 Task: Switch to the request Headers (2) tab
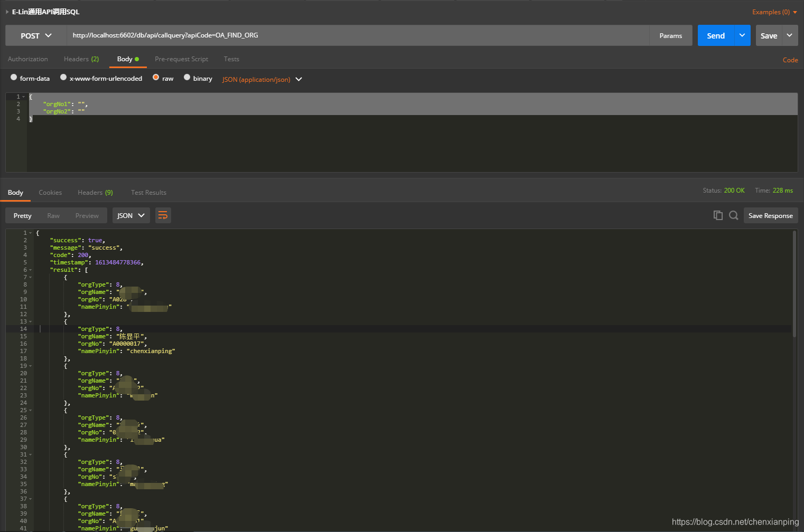[81, 59]
